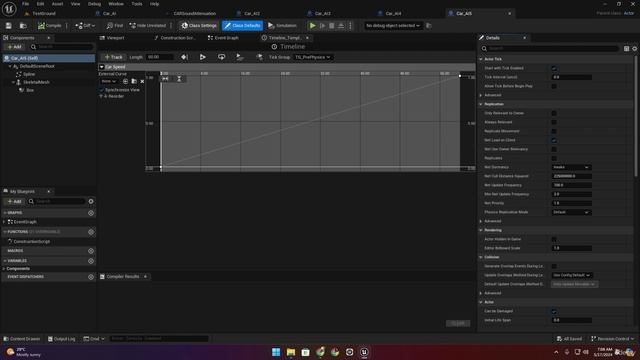Toggle timeline Loop icon
This screenshot has height=360, width=640.
click(x=221, y=57)
